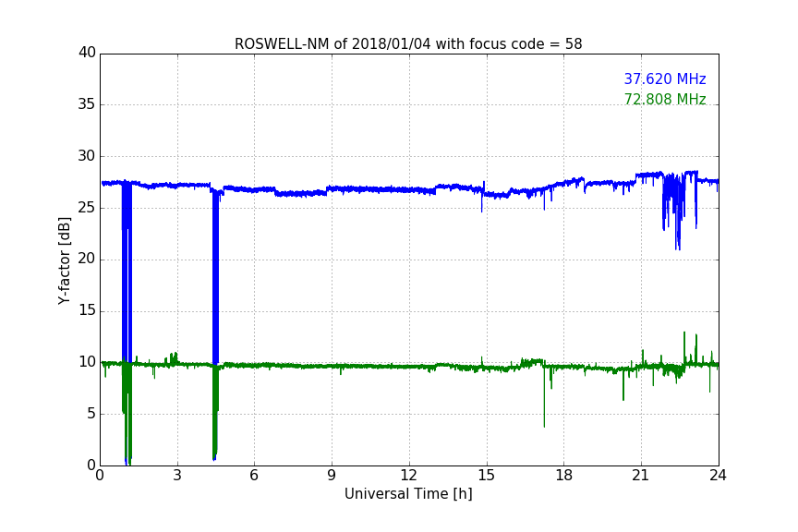This screenshot has width=798, height=532.
Task: Click the y-axis tick label '30'
Action: point(87,156)
